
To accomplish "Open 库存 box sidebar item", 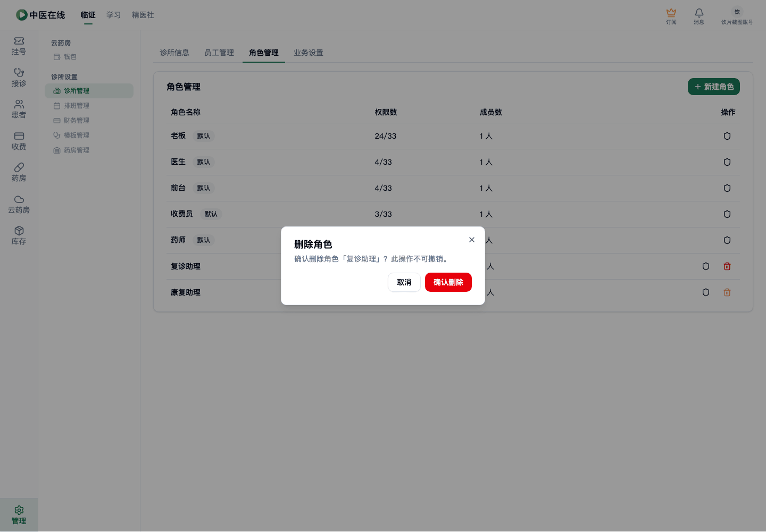I will click(x=19, y=236).
